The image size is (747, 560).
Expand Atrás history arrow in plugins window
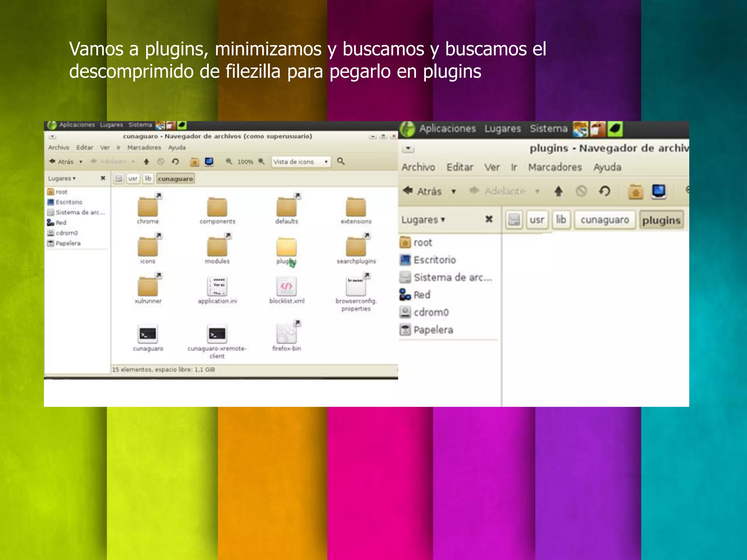click(453, 191)
